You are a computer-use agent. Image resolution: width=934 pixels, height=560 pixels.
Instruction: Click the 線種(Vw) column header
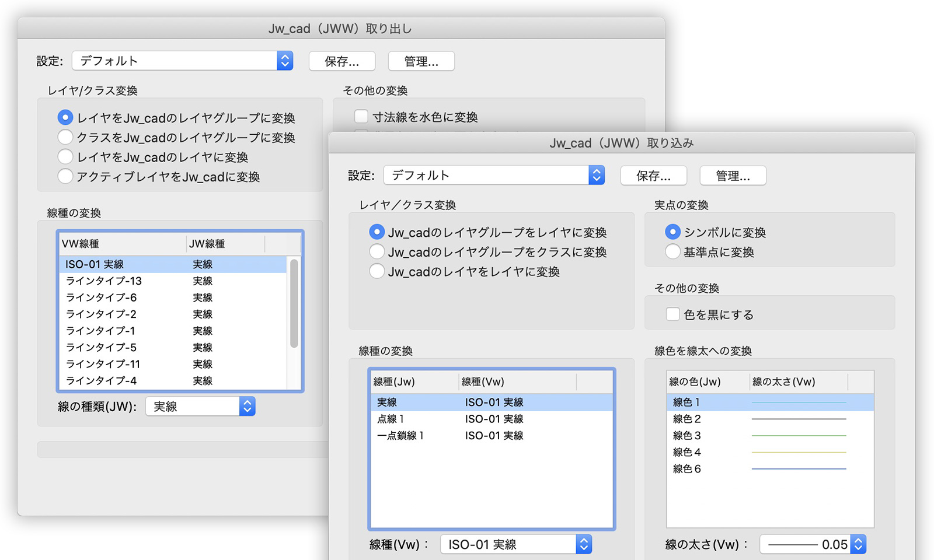coord(518,381)
